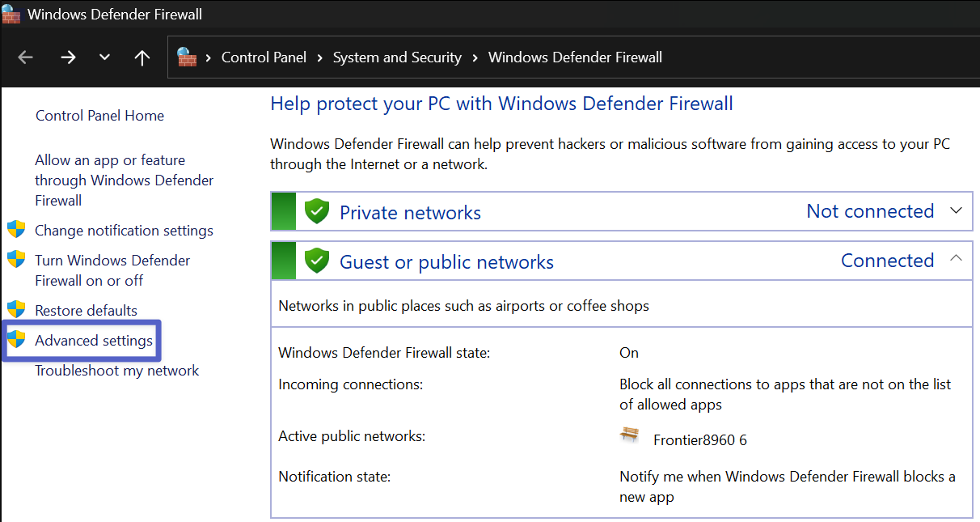Open Turn Windows Defender Firewall on or off
The height and width of the screenshot is (522, 980).
point(112,270)
